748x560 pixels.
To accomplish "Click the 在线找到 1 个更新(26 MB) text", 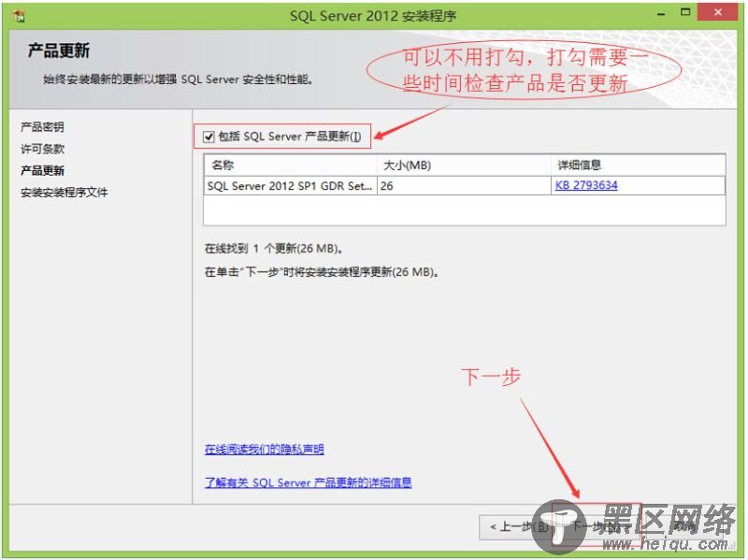I will pos(274,249).
